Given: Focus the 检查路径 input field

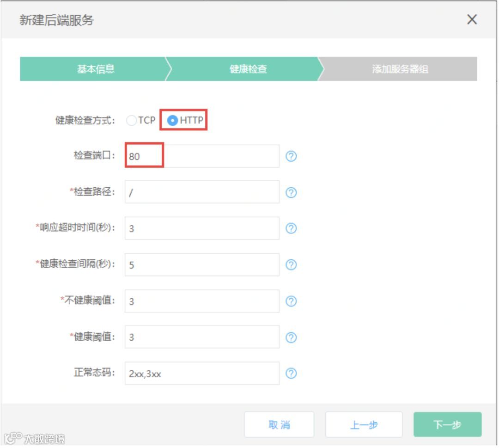Looking at the screenshot, I should pos(202,192).
